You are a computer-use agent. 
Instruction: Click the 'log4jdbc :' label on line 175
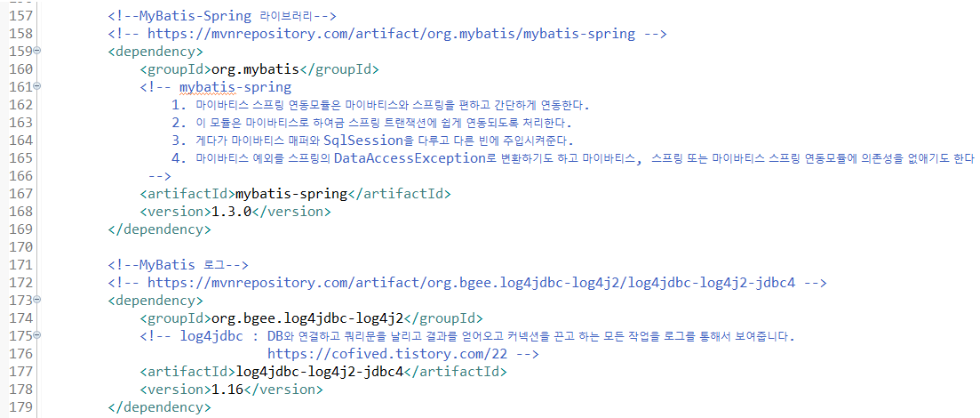click(219, 337)
